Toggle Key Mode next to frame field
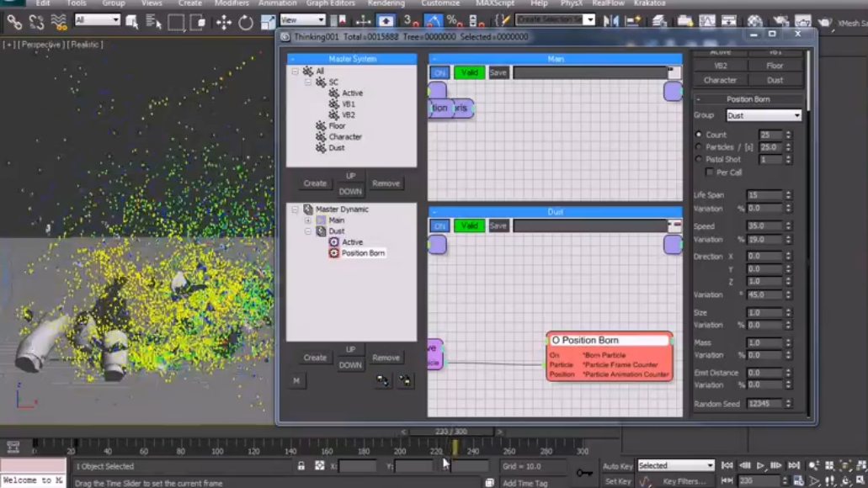 pyautogui.click(x=727, y=480)
